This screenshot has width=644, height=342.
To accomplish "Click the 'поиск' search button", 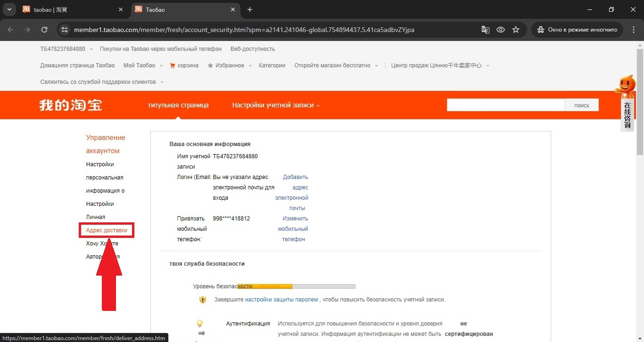I will coord(582,105).
